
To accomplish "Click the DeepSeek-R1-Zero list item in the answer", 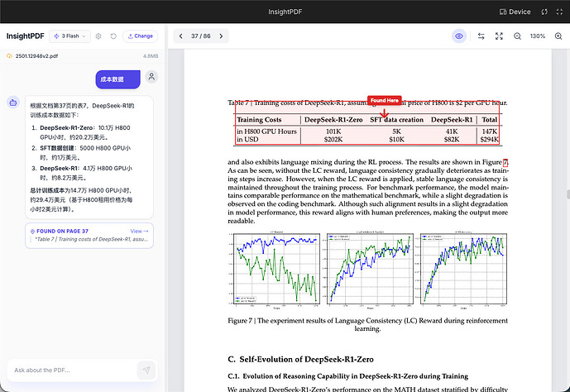I will coord(86,132).
